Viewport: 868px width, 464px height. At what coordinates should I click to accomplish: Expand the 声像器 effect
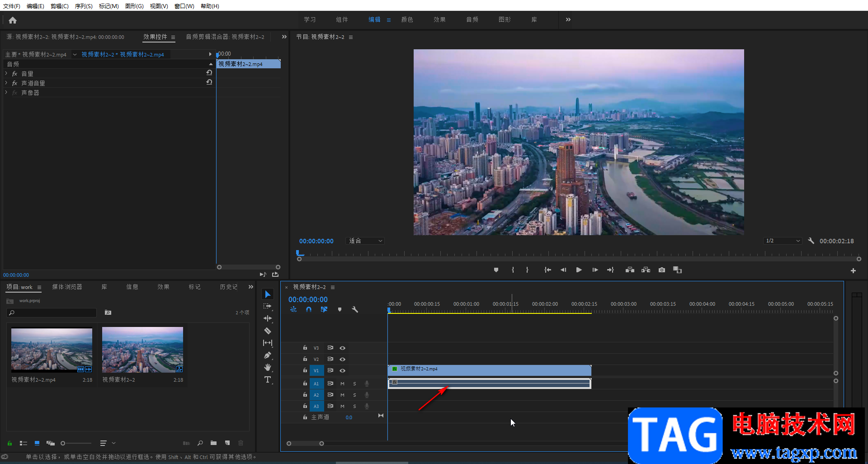point(6,92)
